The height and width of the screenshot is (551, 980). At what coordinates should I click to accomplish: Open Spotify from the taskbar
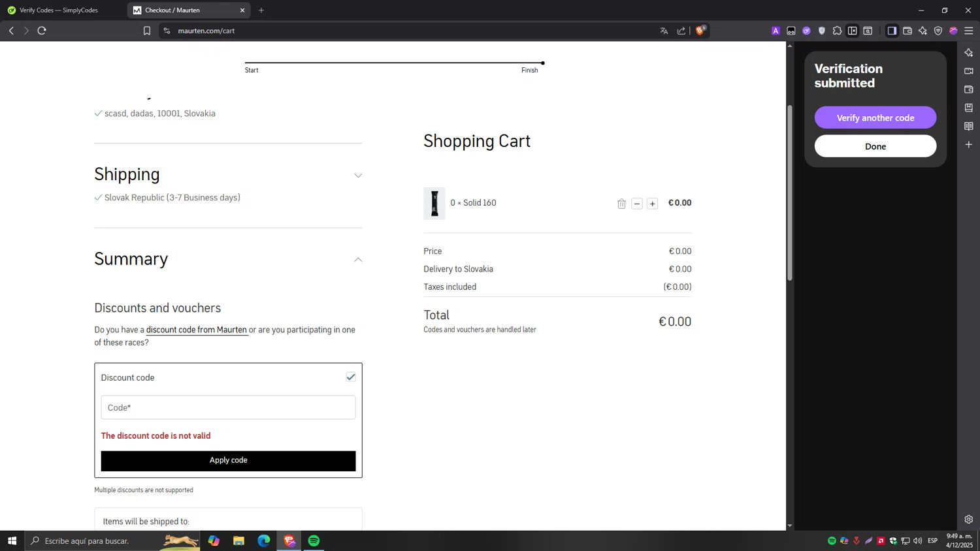[x=314, y=541]
